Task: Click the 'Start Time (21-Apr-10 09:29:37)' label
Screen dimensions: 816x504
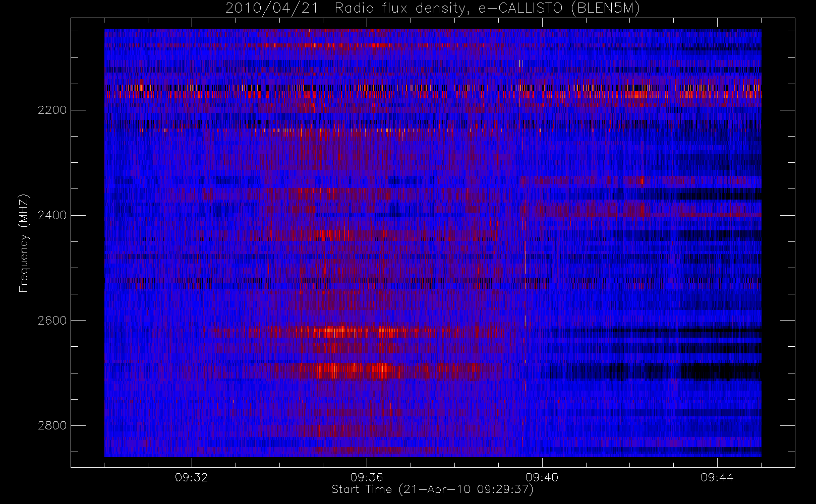Action: click(x=432, y=489)
